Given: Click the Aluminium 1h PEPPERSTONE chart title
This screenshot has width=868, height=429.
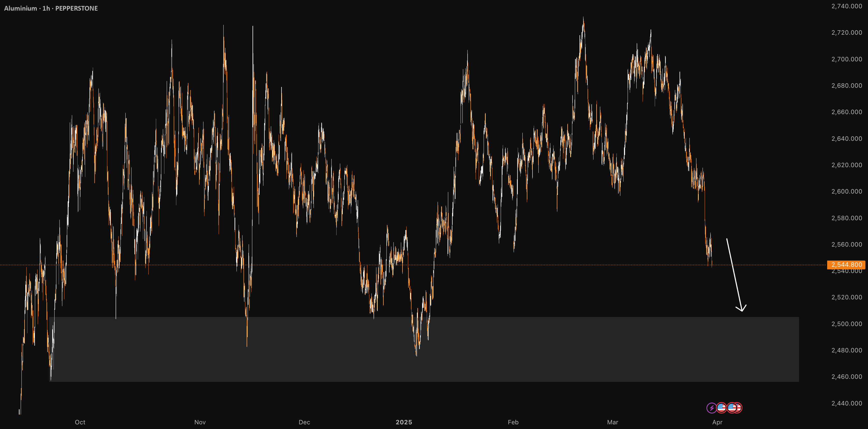Looking at the screenshot, I should (x=51, y=9).
